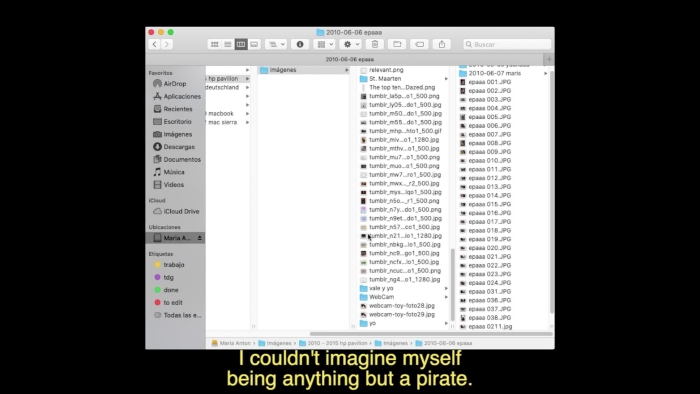Eject the Maria A... volume
The image size is (700, 394).
coord(200,238)
